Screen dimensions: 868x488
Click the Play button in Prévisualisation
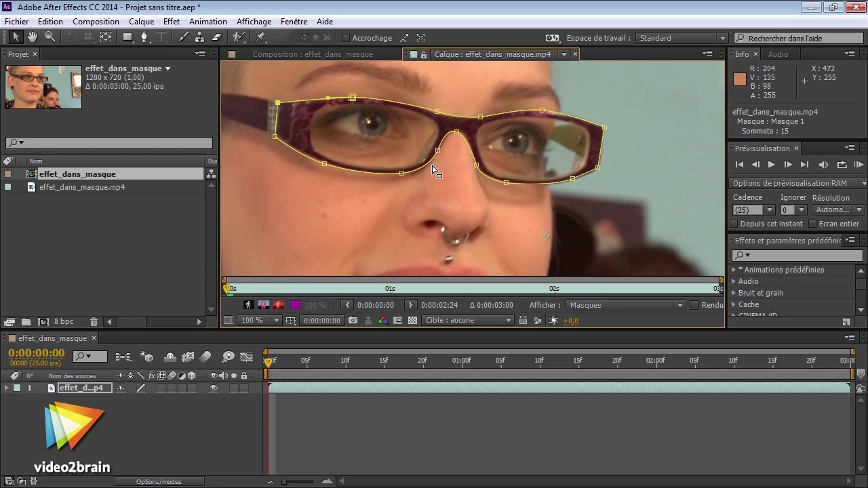click(x=771, y=165)
